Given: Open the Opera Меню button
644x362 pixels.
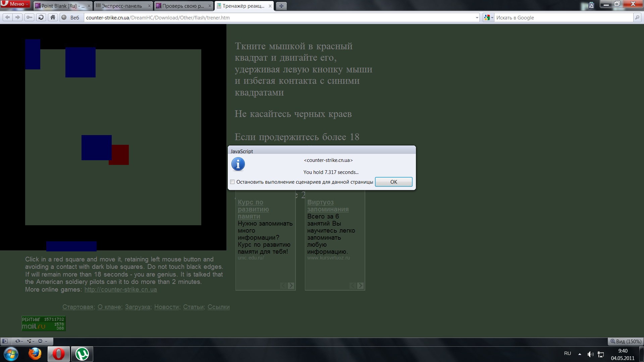Looking at the screenshot, I should pos(16,4).
